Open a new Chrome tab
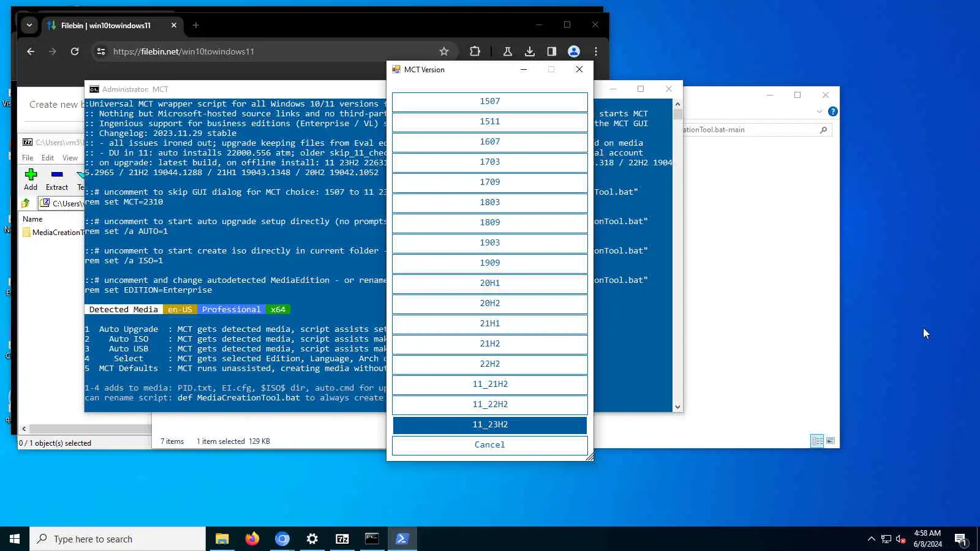 pyautogui.click(x=196, y=25)
